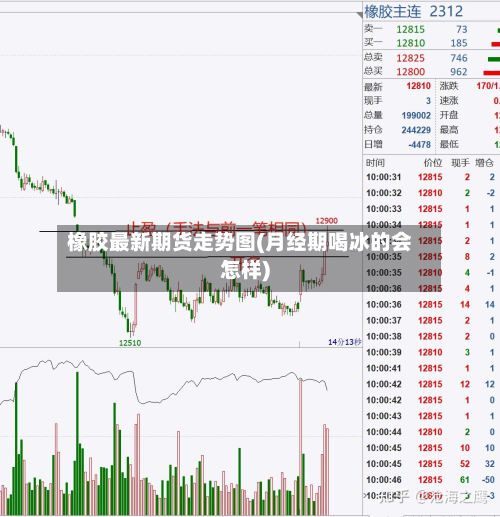This screenshot has height=517, width=500.
Task: Click the contract title 橡胶主连
Action: coord(393,12)
